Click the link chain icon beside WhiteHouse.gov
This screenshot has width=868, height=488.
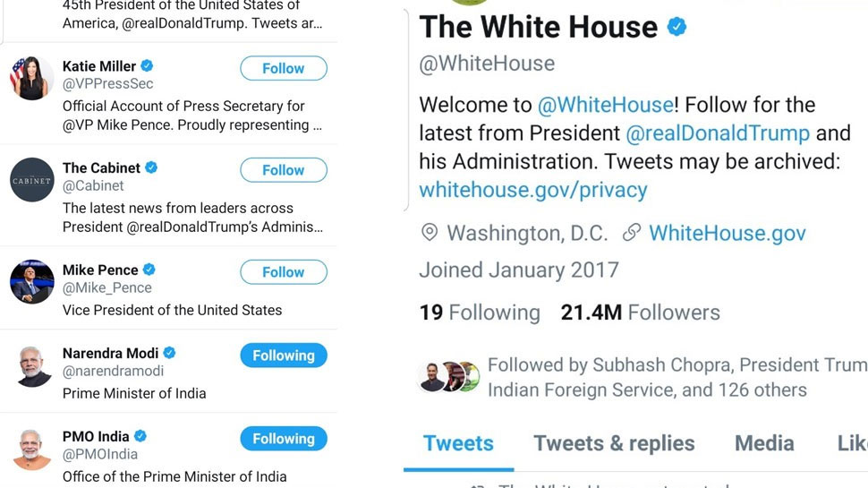pyautogui.click(x=632, y=233)
